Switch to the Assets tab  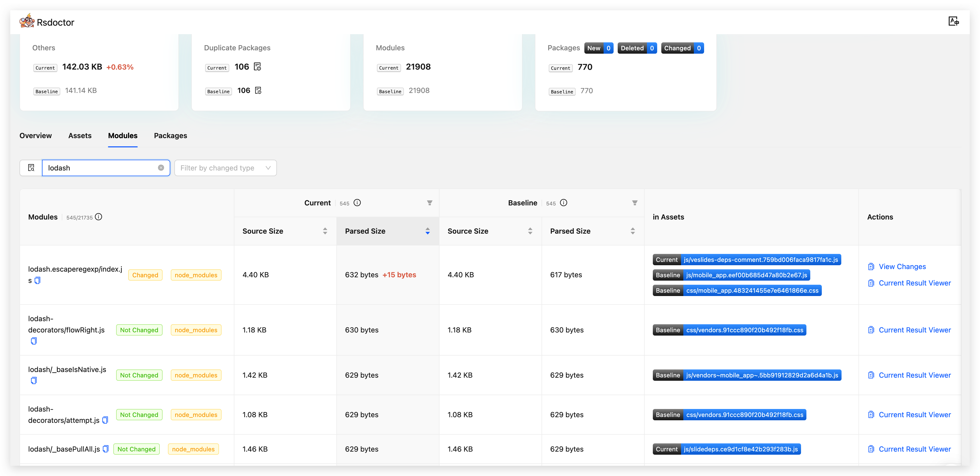click(80, 136)
